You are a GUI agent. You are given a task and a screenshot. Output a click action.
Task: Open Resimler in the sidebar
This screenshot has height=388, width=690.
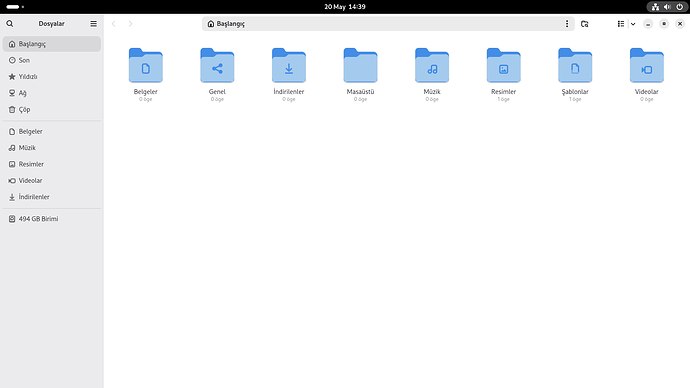(x=52, y=164)
